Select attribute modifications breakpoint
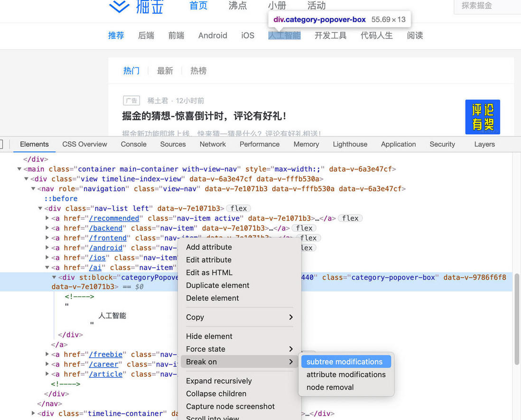This screenshot has height=420, width=521. pos(346,374)
